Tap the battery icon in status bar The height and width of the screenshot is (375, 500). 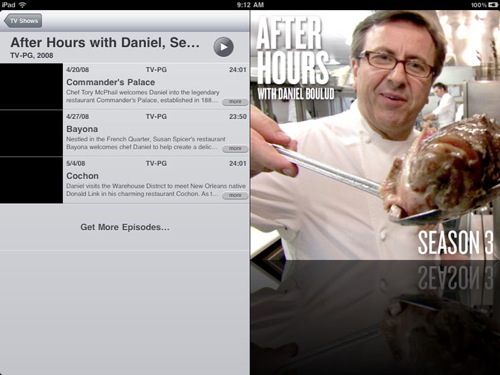493,5
